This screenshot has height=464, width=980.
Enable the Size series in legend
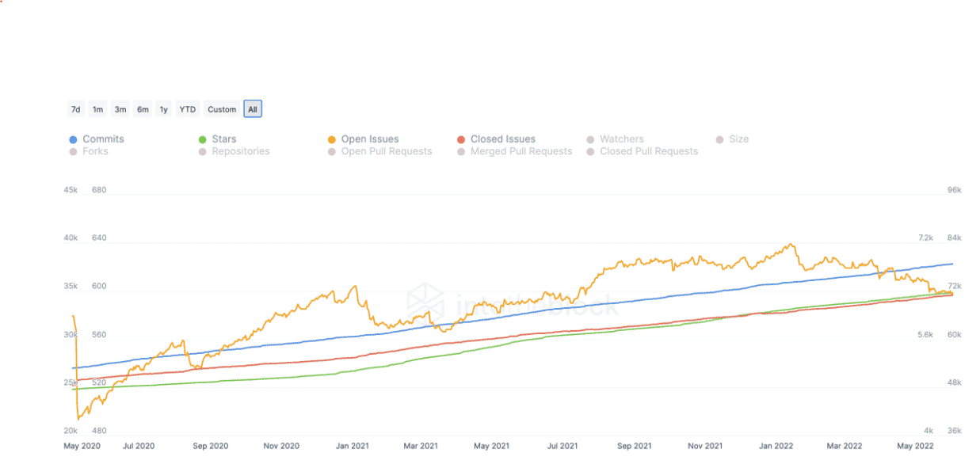tap(720, 139)
